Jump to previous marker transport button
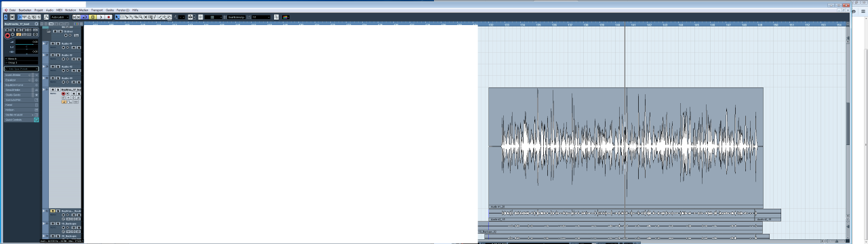This screenshot has height=244, width=868. click(x=75, y=17)
